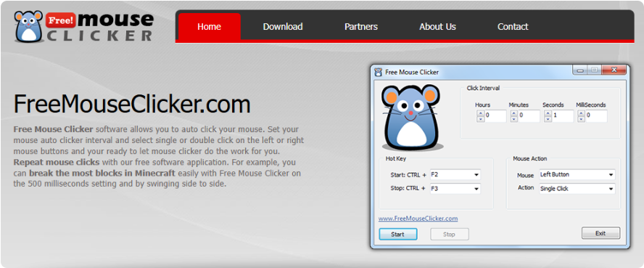Increase the Seconds value with the up arrow
The height and width of the screenshot is (268, 644).
[548, 114]
